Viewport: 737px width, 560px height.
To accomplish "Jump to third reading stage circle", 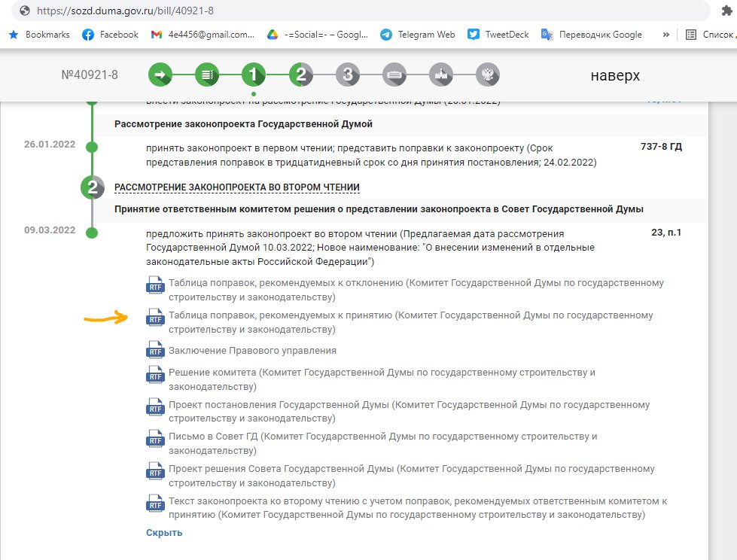I will pos(347,75).
